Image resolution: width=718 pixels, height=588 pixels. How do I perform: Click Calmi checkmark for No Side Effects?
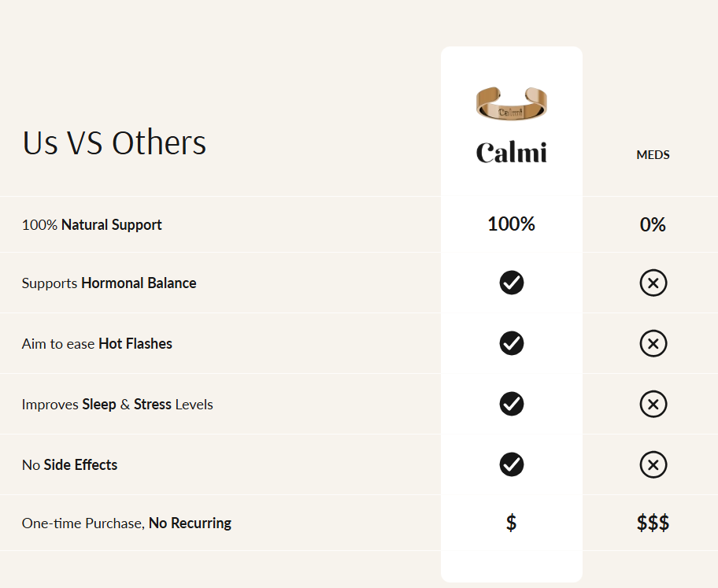pyautogui.click(x=512, y=464)
